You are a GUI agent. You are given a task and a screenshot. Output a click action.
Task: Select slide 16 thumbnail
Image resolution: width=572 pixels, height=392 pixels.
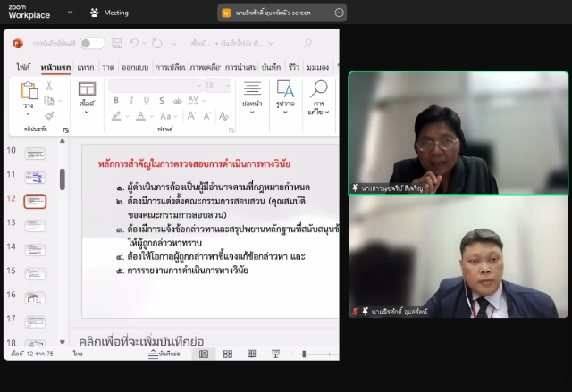(x=36, y=297)
